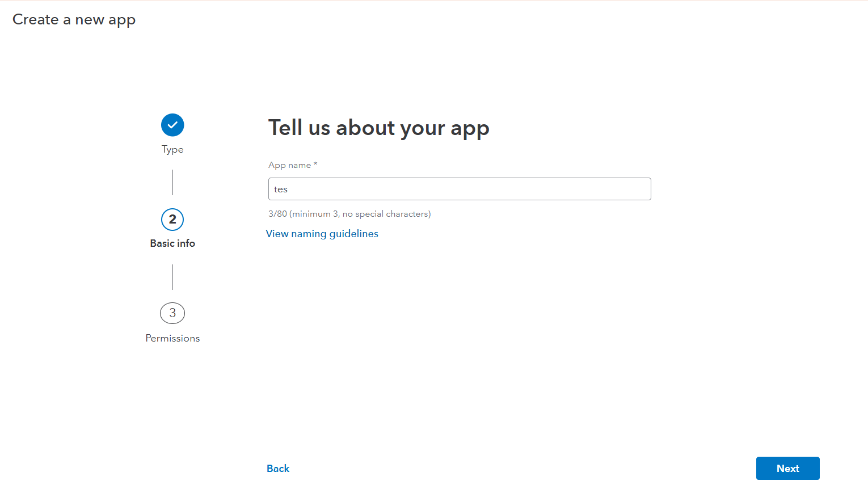Click the word "guidelines" in the naming link
The image size is (868, 497).
coord(353,234)
